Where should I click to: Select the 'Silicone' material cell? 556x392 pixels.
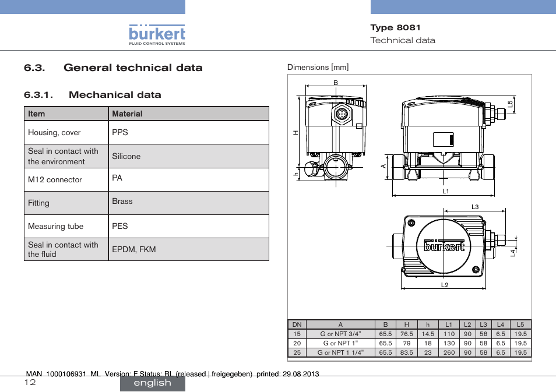189,156
